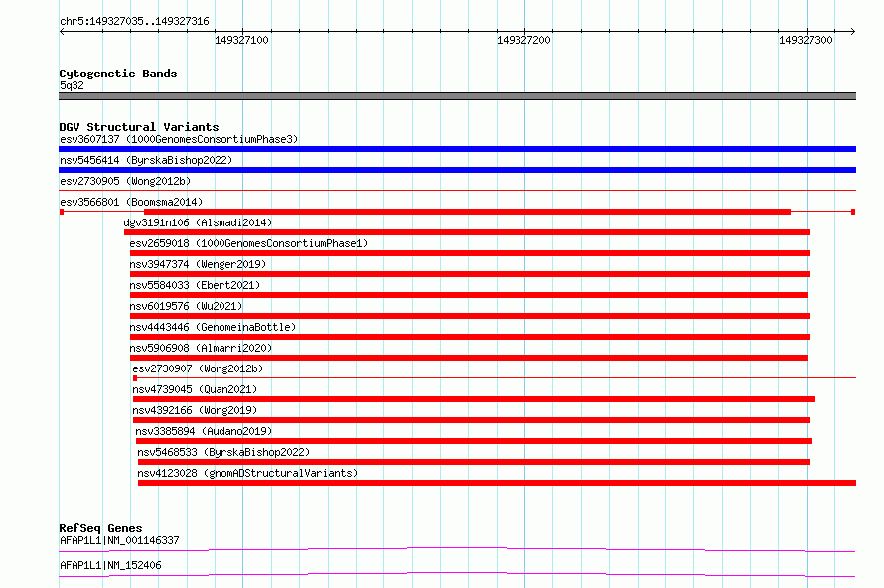
Task: Click the magenta line under AFAP1L1|NM_152406
Action: tap(457, 574)
